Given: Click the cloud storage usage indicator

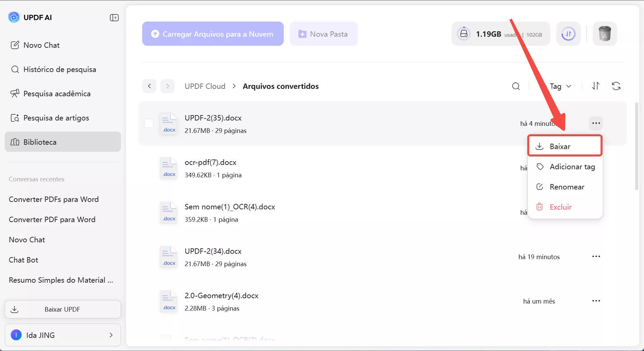Looking at the screenshot, I should pos(501,34).
